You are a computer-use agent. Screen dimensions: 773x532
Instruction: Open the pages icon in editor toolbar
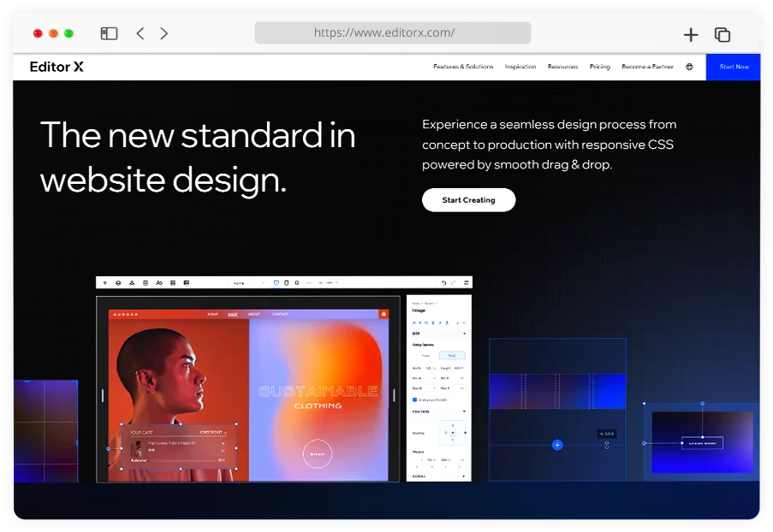(146, 283)
